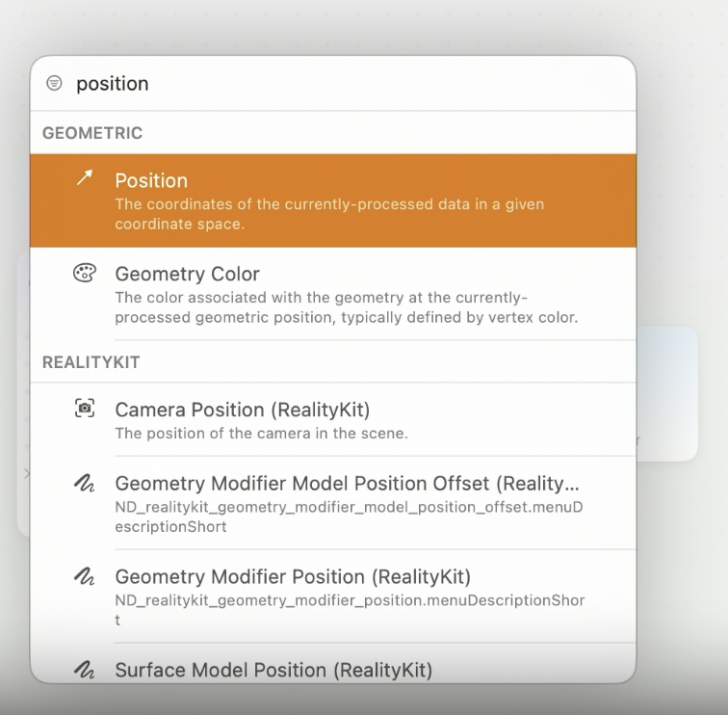Select Surface Model Position (RealityKit)

[333, 663]
